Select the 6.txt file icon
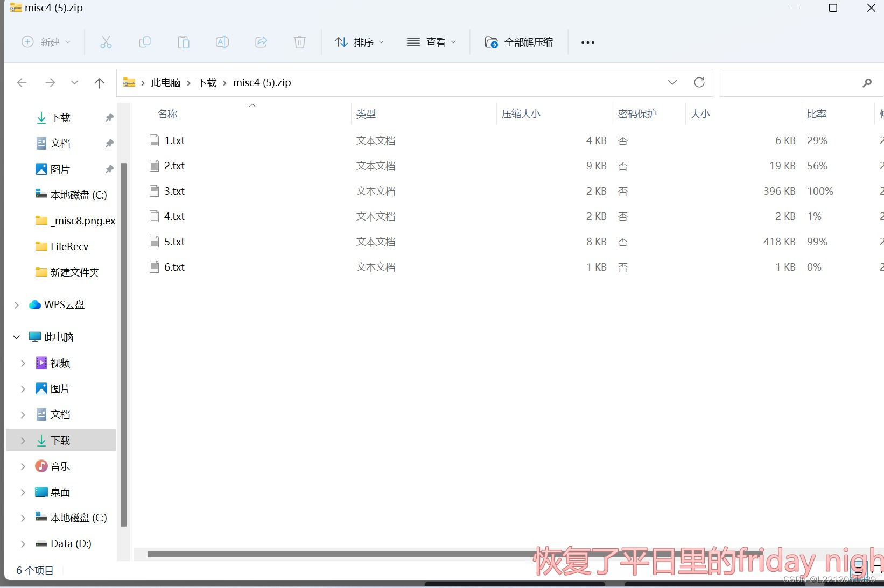The height and width of the screenshot is (588, 884). point(155,267)
